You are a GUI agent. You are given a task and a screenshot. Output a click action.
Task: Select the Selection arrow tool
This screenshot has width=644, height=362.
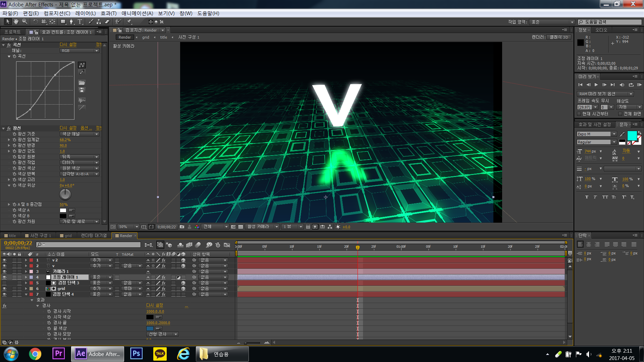[x=8, y=21]
